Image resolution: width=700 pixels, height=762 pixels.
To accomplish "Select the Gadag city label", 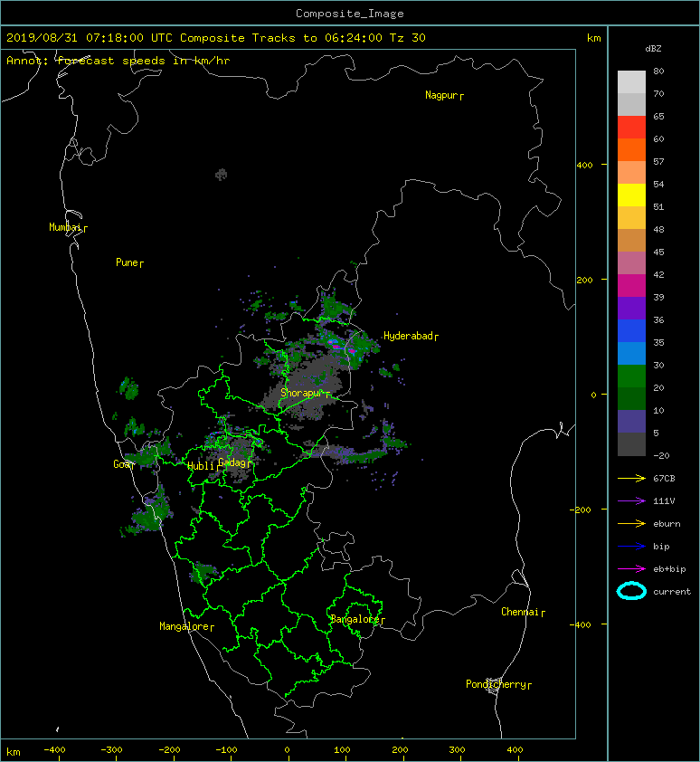I will pyautogui.click(x=234, y=462).
